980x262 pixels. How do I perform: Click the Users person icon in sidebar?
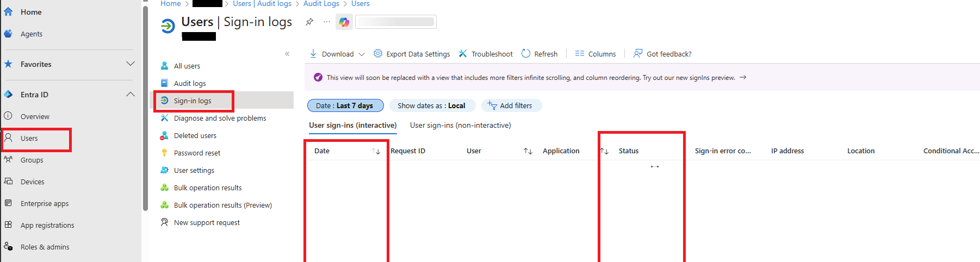tap(8, 138)
